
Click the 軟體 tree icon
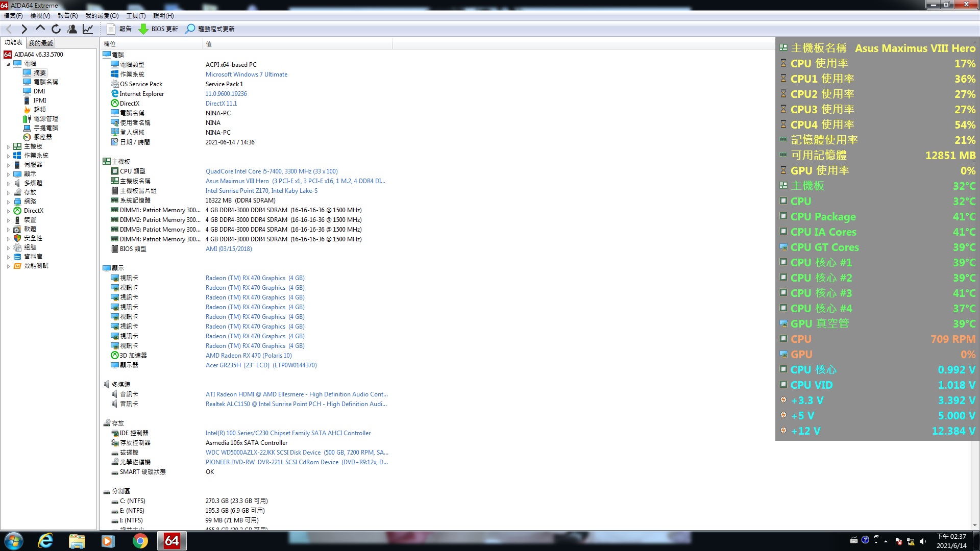(17, 229)
